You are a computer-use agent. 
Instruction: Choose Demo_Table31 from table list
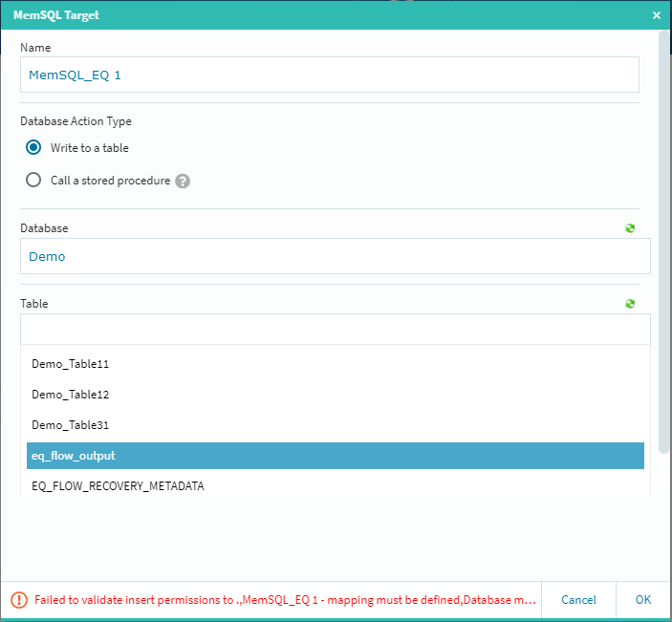click(x=336, y=425)
